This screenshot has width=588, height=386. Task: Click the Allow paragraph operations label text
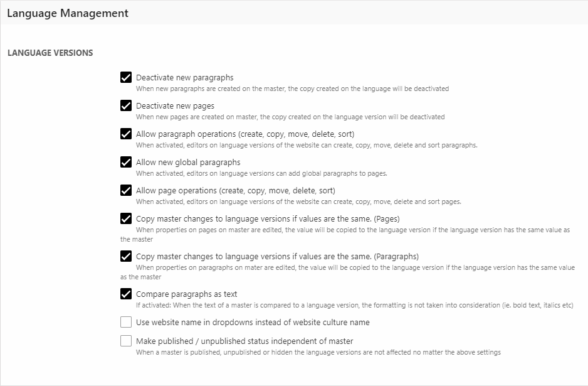244,134
